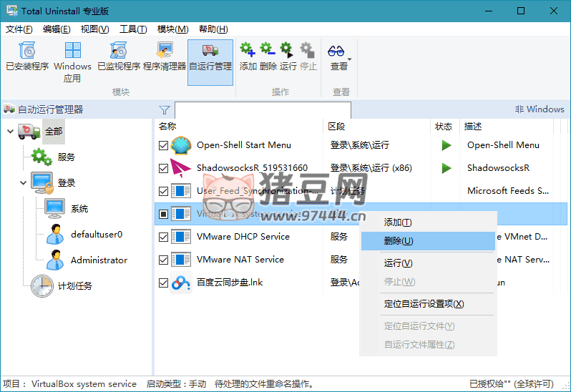The width and height of the screenshot is (571, 392).
Task: Click the 非 Windows filter link
Action: point(540,109)
